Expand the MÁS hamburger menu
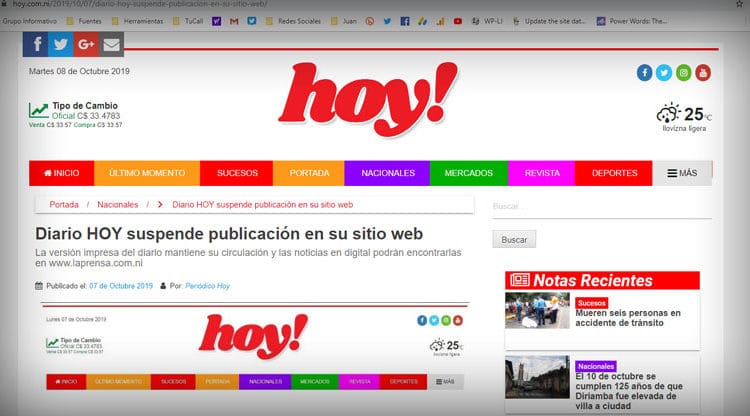750x416 pixels. click(x=682, y=173)
